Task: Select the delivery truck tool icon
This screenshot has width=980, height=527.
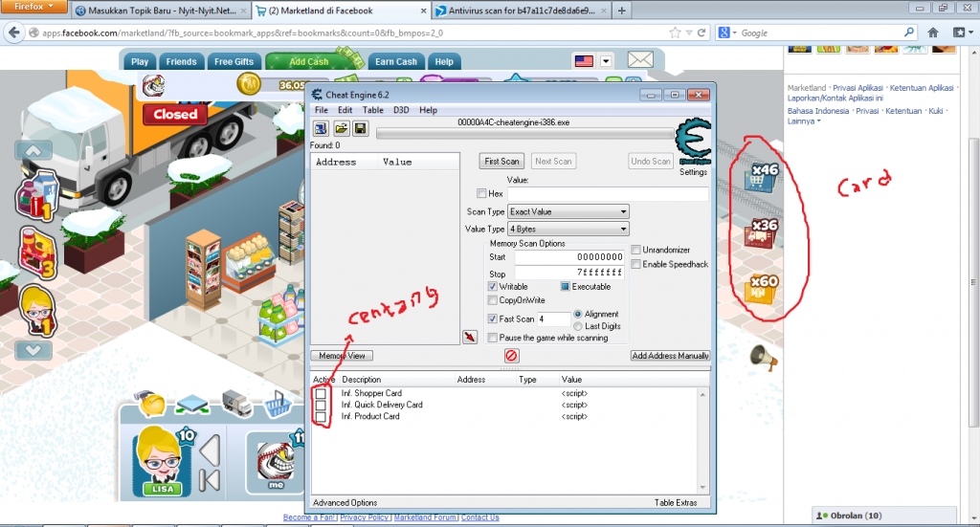Action: 237,404
